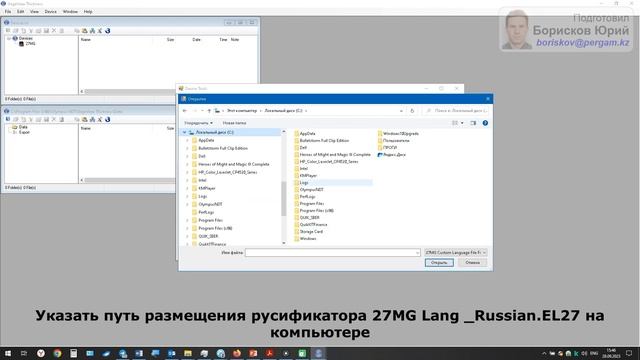The height and width of the screenshot is (360, 640).
Task: Go up one folder level arrow
Action: 209,111
